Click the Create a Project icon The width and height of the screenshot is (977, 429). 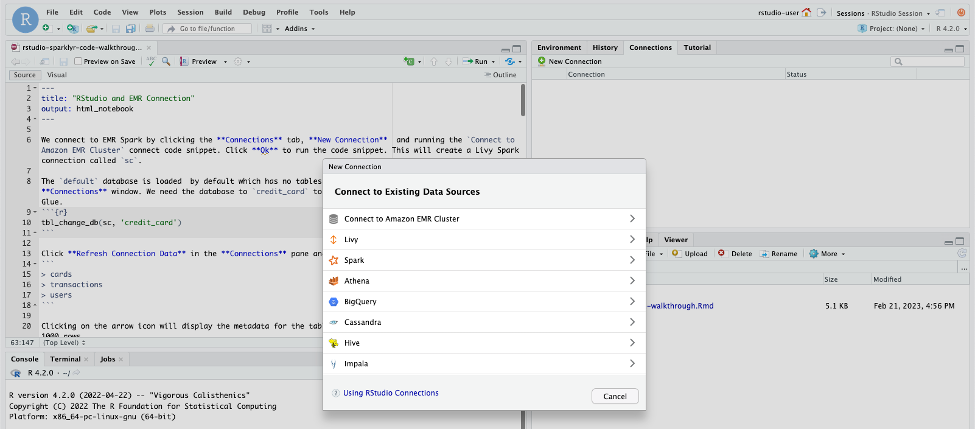(72, 28)
